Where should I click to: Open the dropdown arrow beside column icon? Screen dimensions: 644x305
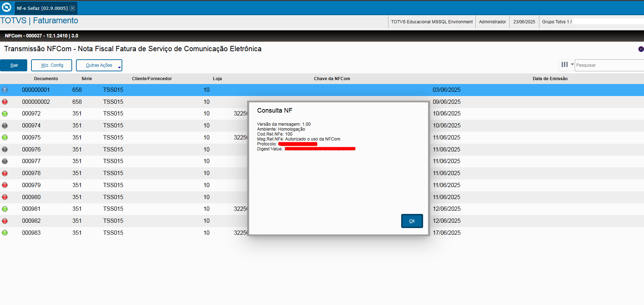(x=572, y=65)
